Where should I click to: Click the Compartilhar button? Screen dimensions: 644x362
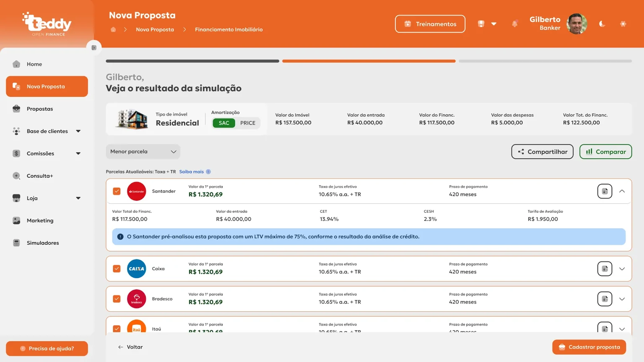[x=542, y=152]
